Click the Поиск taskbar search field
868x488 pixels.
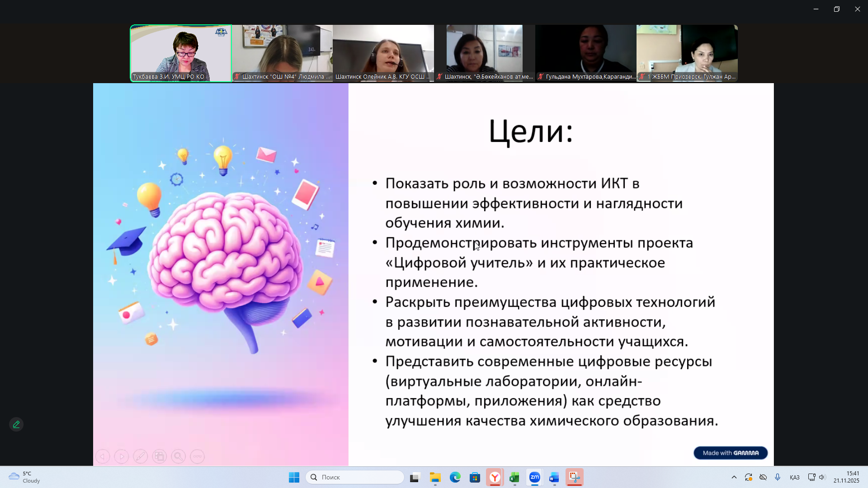click(x=355, y=477)
